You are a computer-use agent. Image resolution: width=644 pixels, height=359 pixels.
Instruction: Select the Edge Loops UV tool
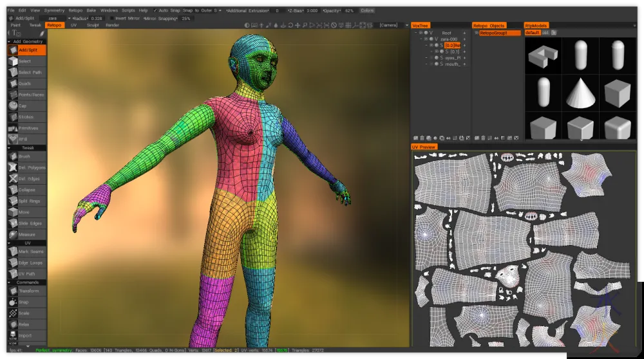point(26,262)
